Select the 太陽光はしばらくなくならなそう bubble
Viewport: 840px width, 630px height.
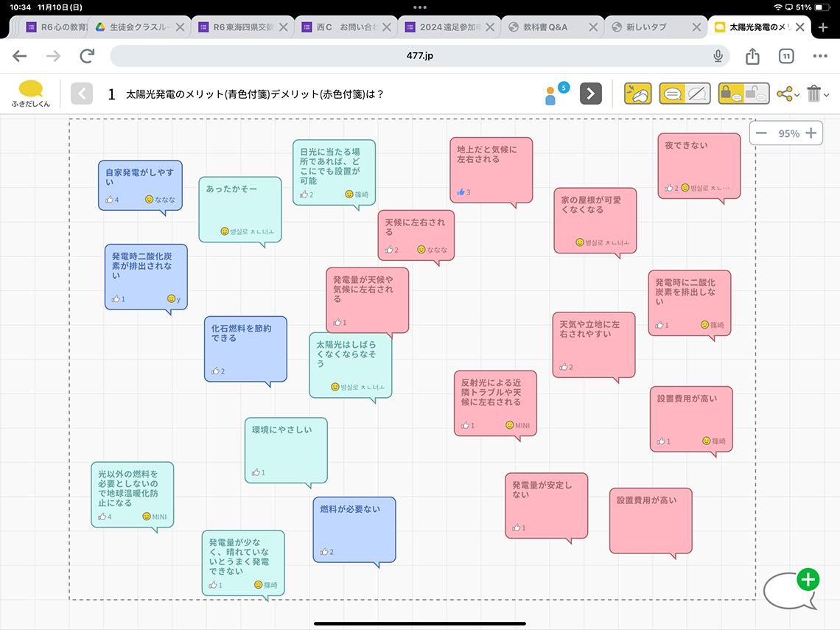350,365
